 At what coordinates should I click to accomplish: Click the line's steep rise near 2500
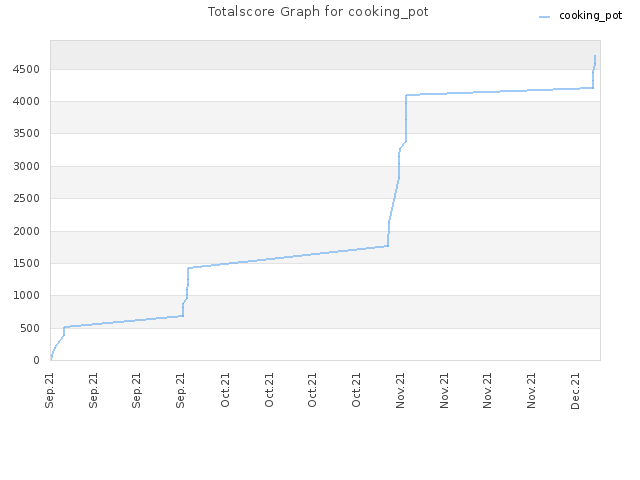coord(394,199)
